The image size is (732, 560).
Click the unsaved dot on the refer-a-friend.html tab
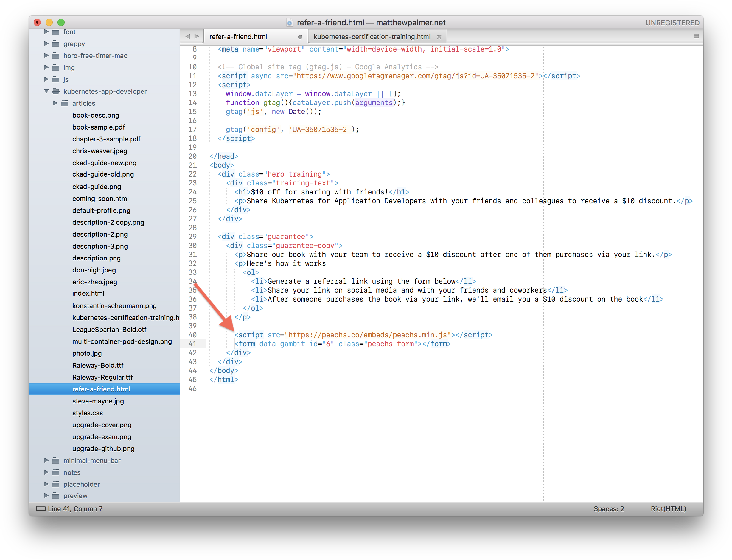[300, 37]
